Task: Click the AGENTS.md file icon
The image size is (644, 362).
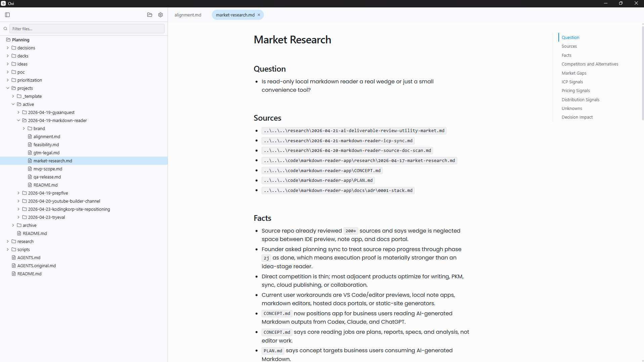Action: click(x=14, y=258)
